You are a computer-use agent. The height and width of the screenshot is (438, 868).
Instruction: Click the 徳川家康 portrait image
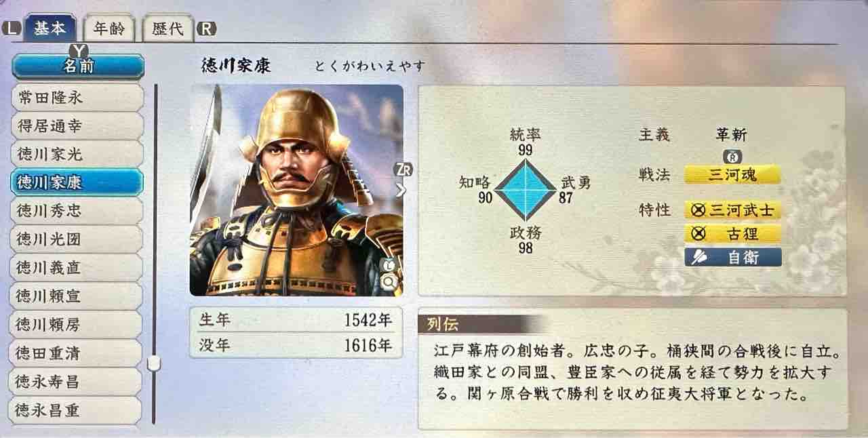point(296,190)
